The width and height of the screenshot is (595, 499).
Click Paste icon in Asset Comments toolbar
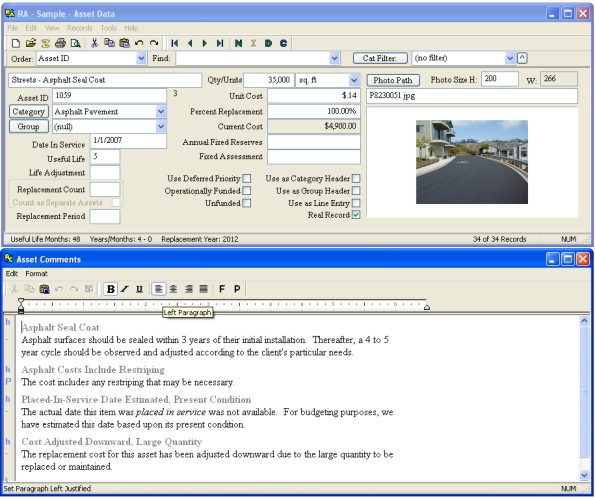(x=44, y=289)
